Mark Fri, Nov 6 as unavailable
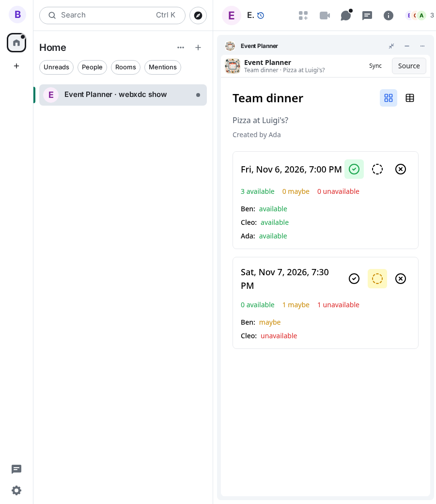Viewport: 436px width, 504px height. click(x=400, y=169)
